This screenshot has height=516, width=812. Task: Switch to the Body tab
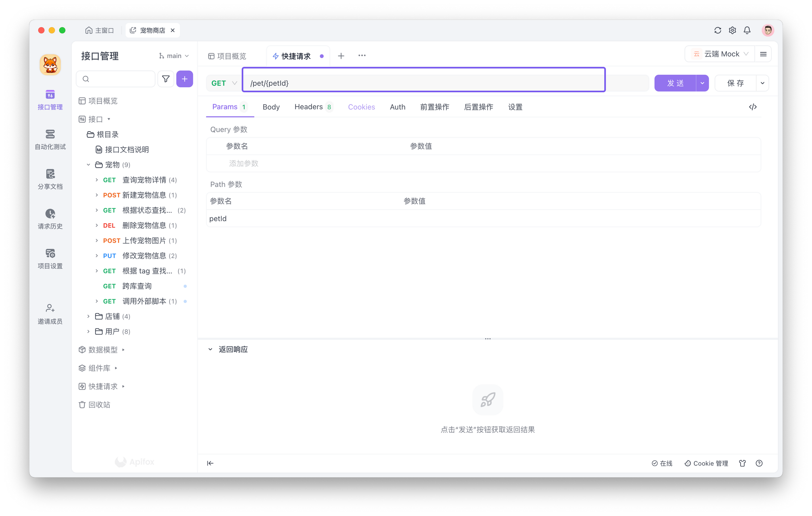(x=271, y=107)
